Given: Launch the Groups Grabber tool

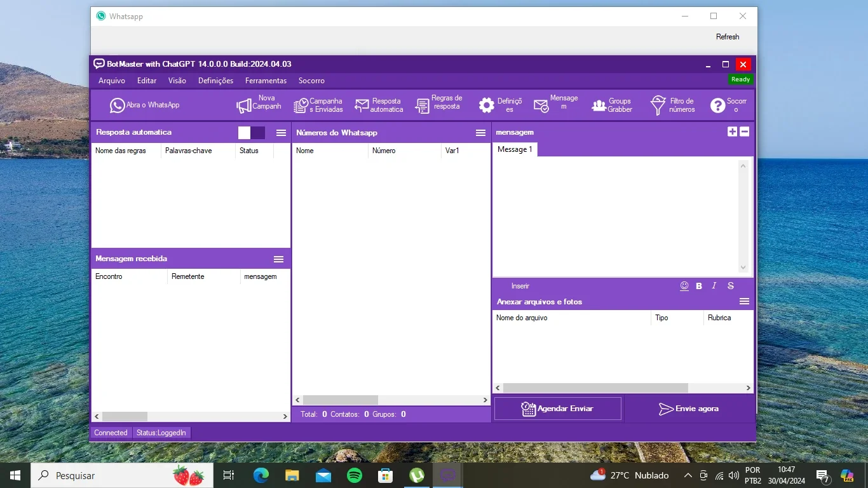Looking at the screenshot, I should coord(612,105).
